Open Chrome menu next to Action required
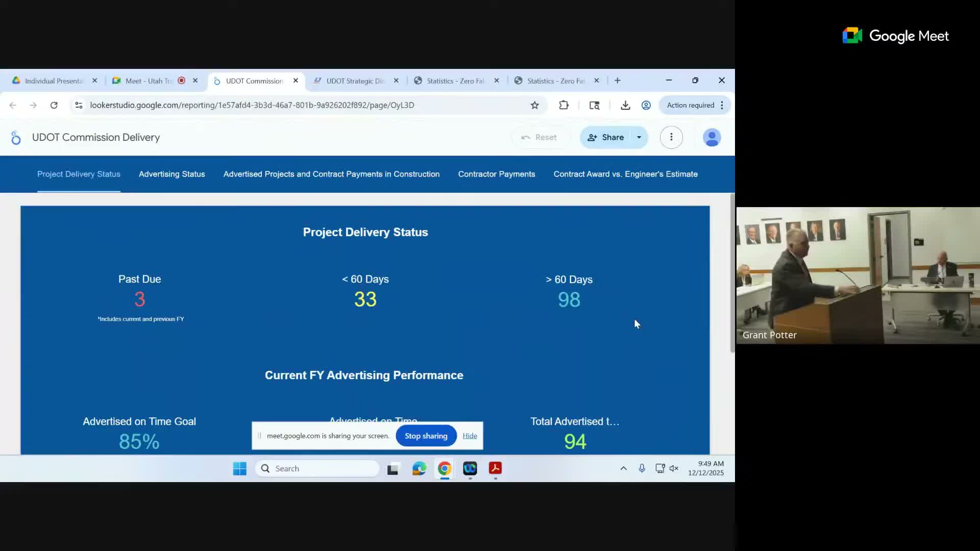980x551 pixels. pyautogui.click(x=722, y=105)
